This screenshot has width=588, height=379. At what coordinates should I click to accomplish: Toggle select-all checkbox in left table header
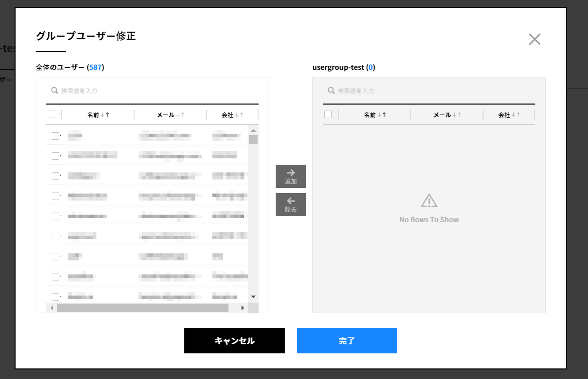click(x=52, y=115)
